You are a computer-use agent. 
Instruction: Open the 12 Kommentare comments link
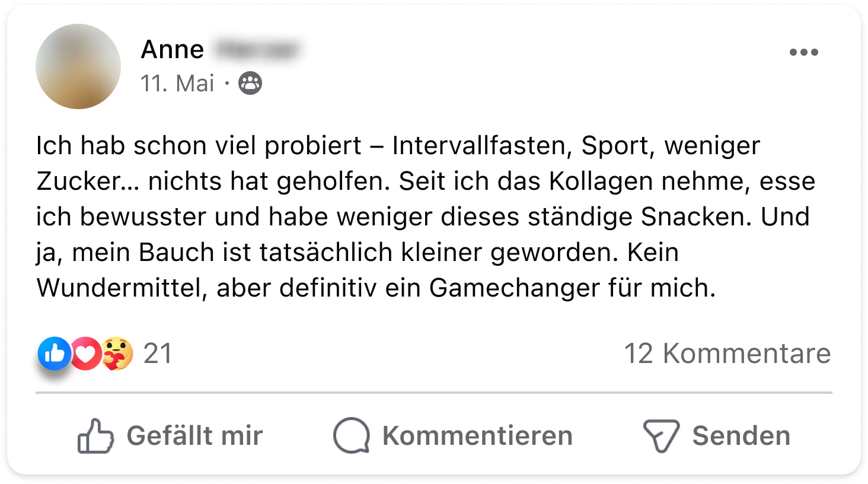(x=727, y=354)
